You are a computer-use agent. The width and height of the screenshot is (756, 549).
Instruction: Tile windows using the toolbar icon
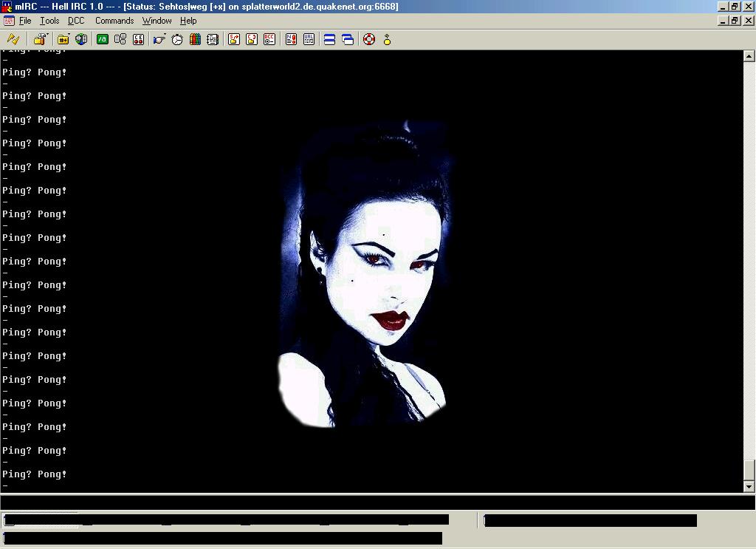[x=330, y=39]
